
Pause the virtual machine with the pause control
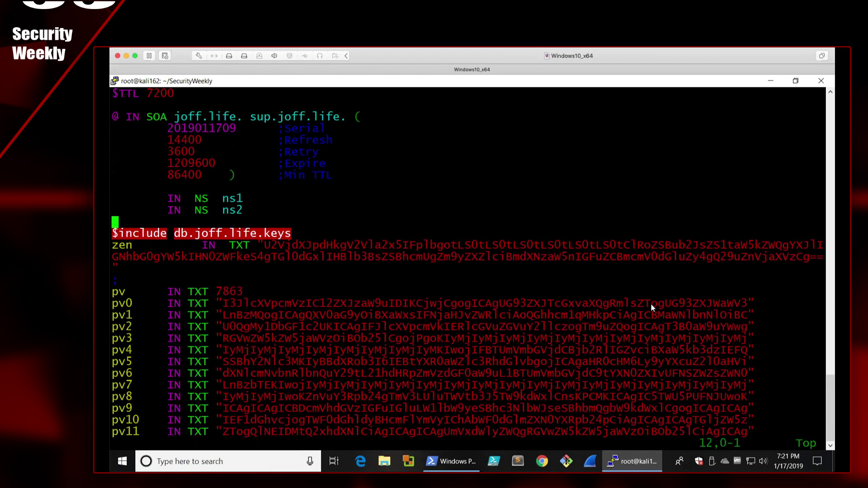click(150, 56)
